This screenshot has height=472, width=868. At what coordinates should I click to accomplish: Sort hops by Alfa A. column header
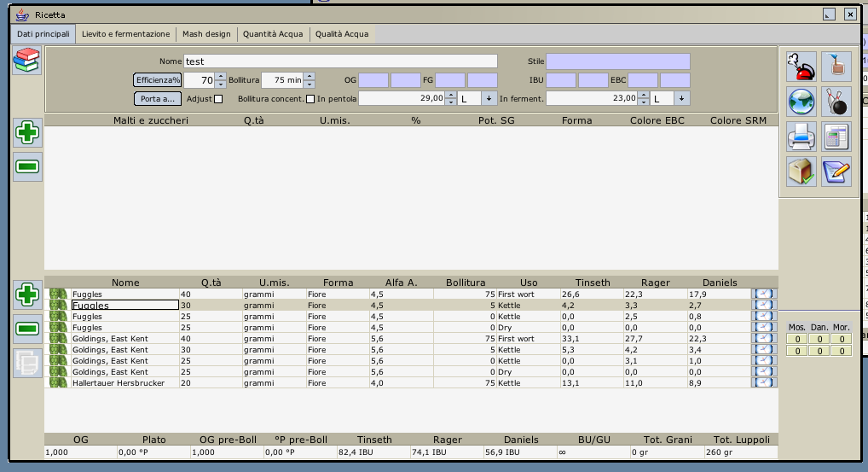coord(402,283)
